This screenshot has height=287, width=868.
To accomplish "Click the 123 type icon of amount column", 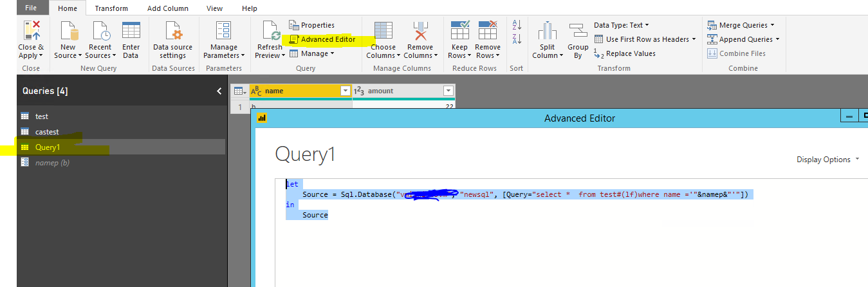I will (x=360, y=91).
